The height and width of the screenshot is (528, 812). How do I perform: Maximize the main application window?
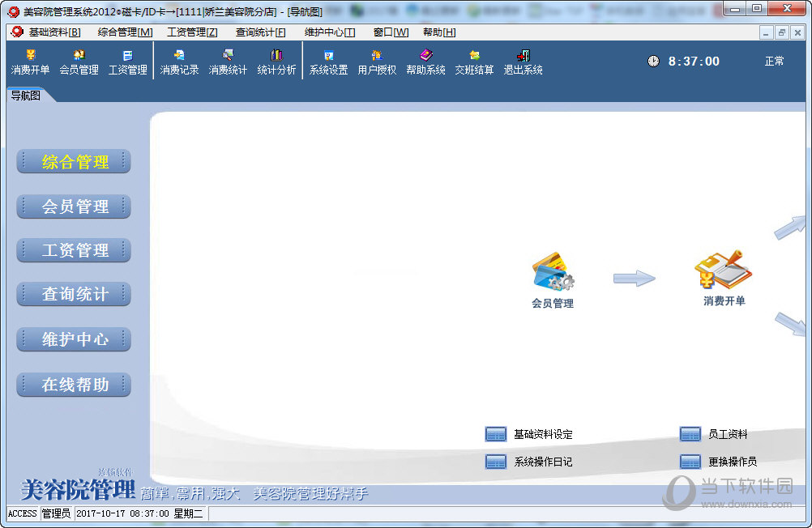pyautogui.click(x=757, y=8)
